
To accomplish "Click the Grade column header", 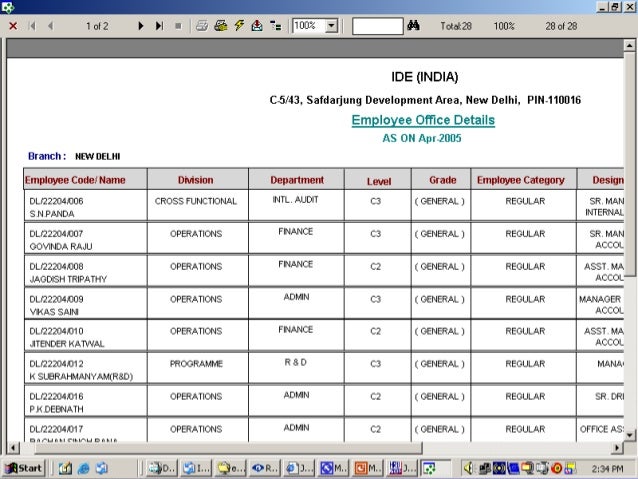I will click(x=443, y=180).
